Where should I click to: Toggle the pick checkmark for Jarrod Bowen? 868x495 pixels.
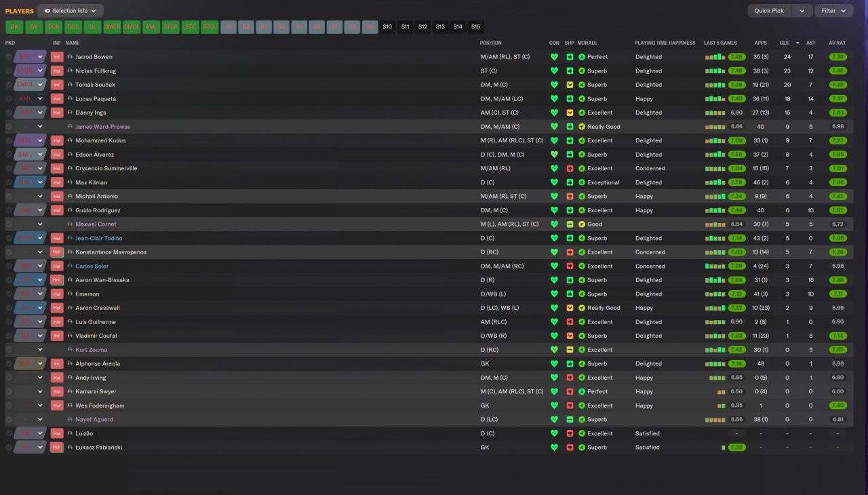point(9,57)
